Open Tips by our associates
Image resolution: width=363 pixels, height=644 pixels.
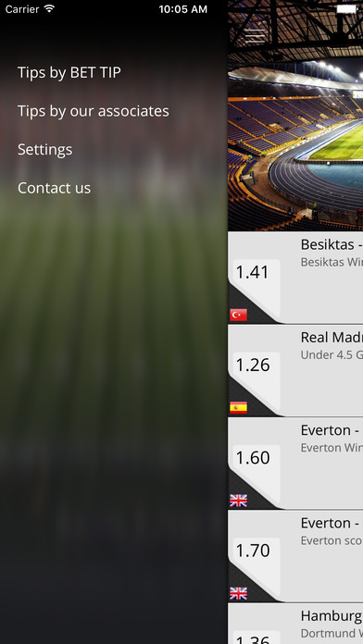[94, 111]
